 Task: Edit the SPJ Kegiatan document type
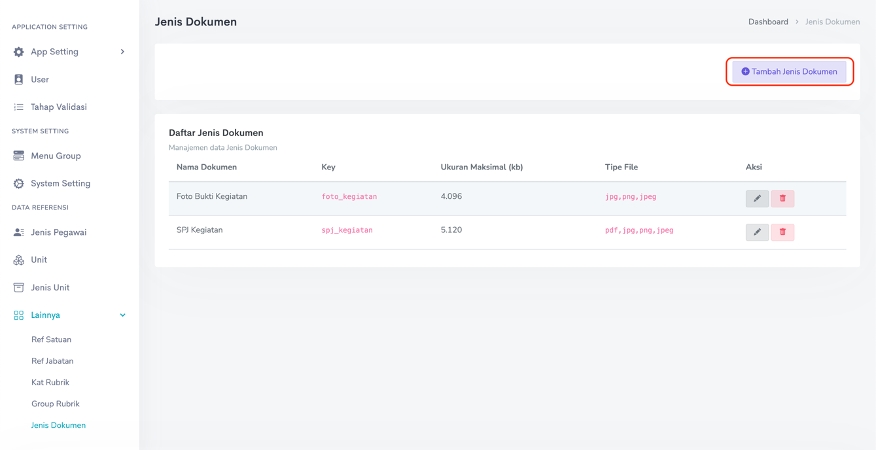757,232
